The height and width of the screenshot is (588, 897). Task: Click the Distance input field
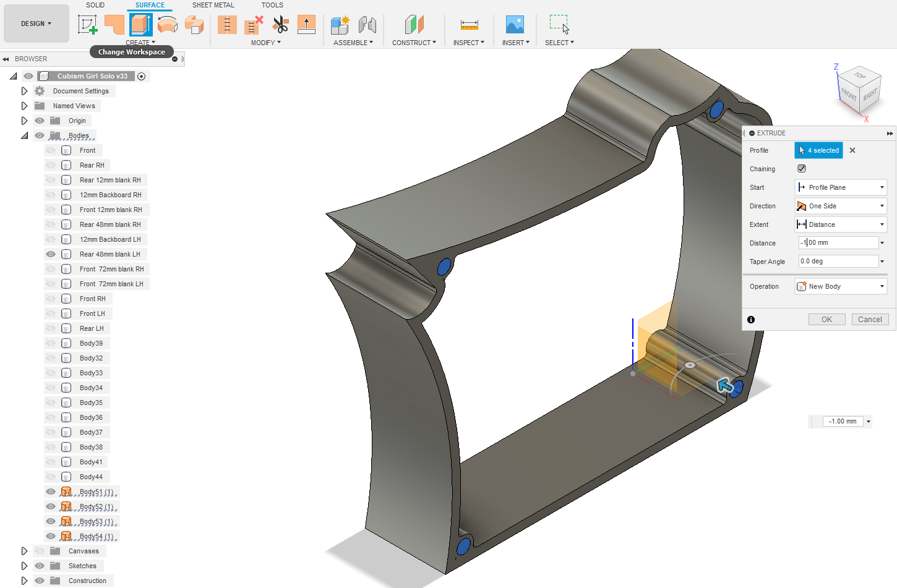pyautogui.click(x=838, y=243)
